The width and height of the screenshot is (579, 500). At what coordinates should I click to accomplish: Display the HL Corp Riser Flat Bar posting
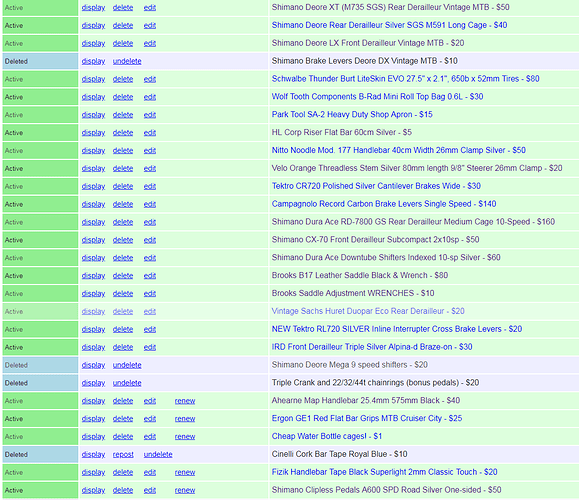93,133
